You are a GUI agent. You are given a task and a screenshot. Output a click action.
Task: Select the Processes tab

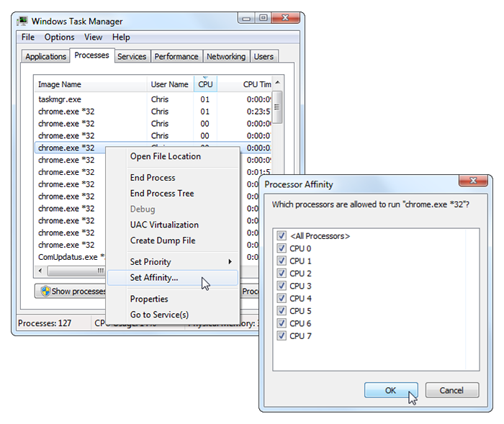91,55
